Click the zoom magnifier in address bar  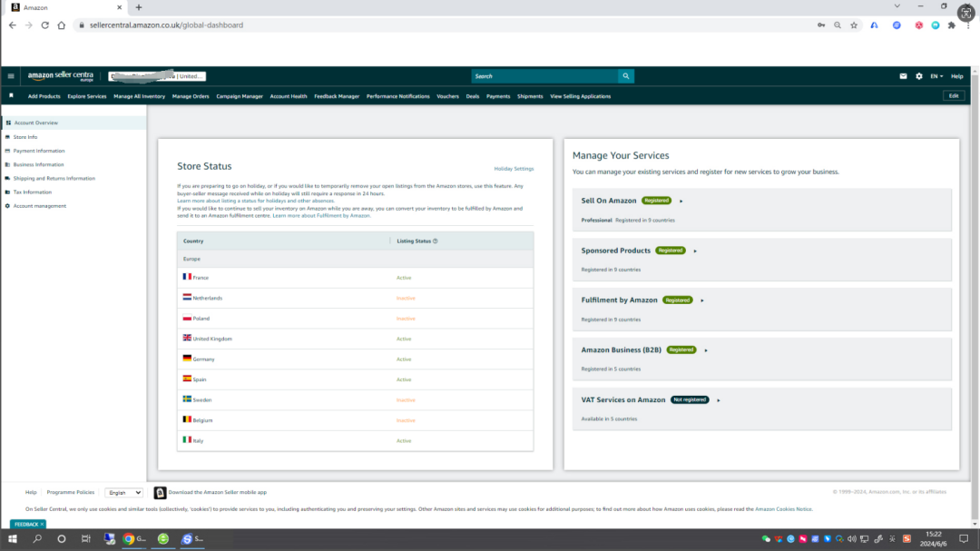coord(838,25)
